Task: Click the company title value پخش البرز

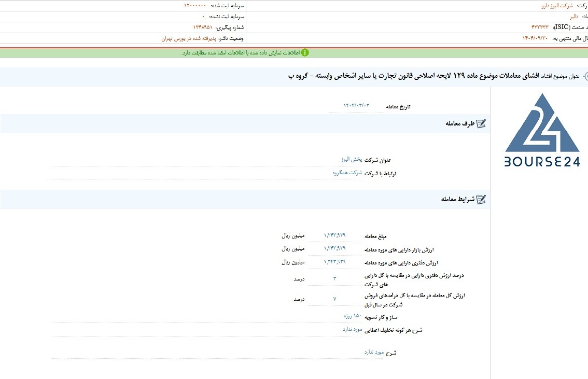Action: pos(352,159)
